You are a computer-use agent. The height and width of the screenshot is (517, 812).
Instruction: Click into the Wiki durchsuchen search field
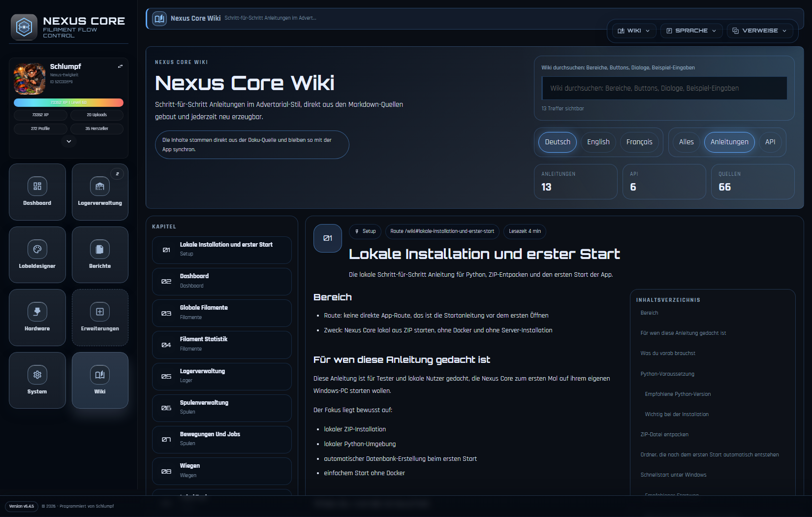(x=664, y=88)
